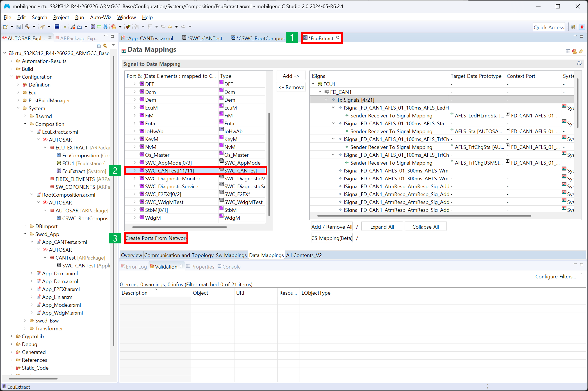Click the Expand All button
The image size is (588, 391).
point(382,227)
